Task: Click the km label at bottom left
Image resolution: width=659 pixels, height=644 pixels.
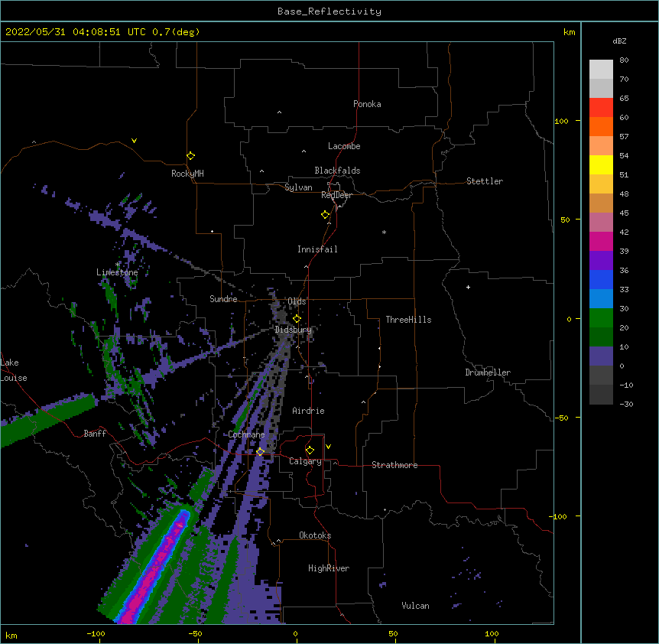Action: (x=11, y=636)
